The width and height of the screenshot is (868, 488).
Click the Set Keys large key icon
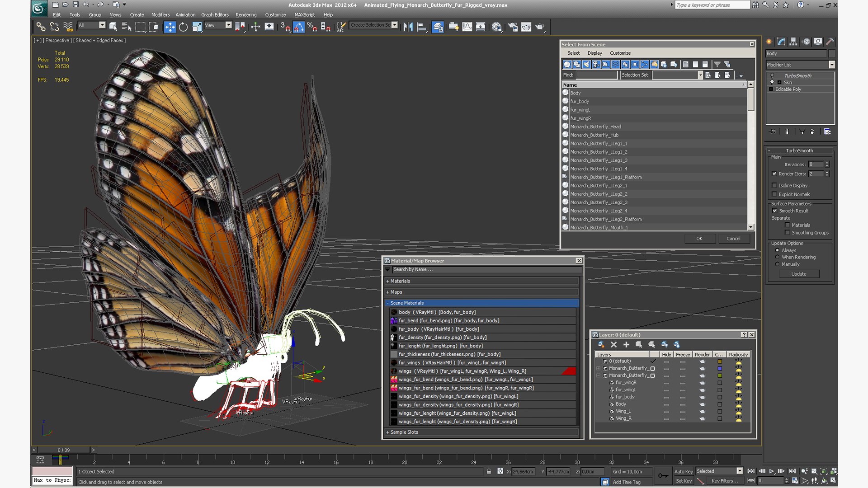pos(663,475)
